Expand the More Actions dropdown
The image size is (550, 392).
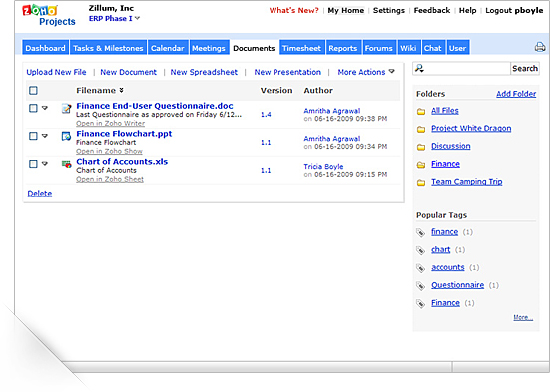coord(366,72)
